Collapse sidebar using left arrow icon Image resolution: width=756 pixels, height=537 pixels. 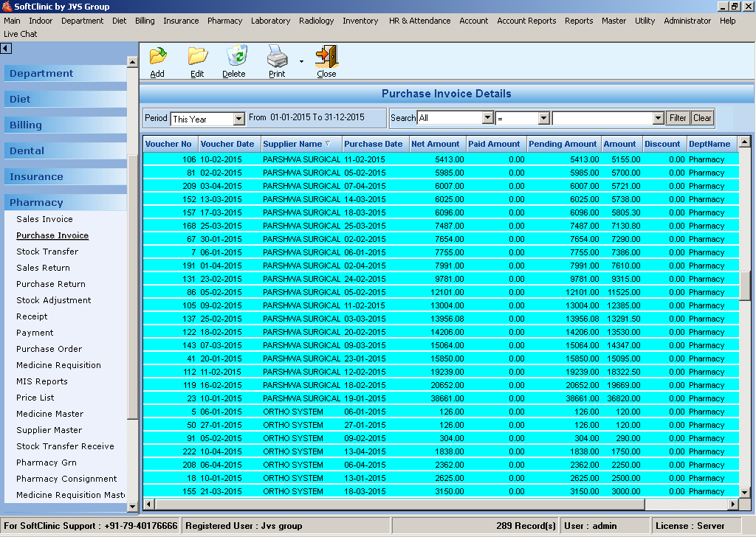click(x=6, y=49)
